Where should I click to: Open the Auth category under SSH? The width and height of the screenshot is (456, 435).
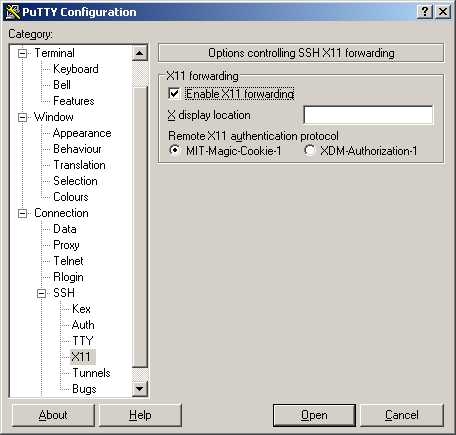click(83, 325)
